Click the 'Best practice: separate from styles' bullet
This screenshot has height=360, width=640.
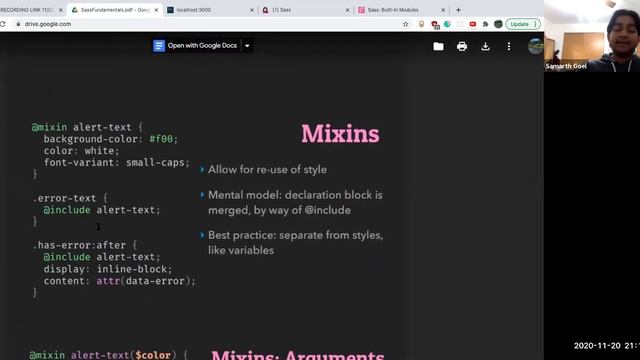(x=296, y=243)
